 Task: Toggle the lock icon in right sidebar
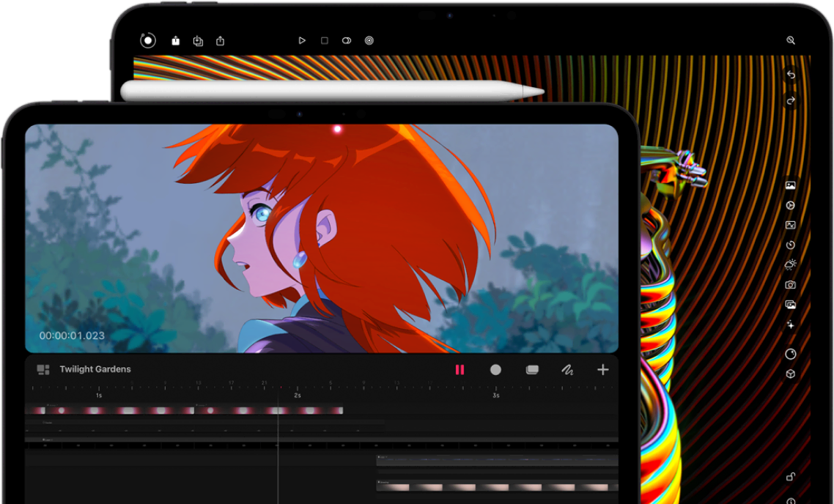(791, 477)
